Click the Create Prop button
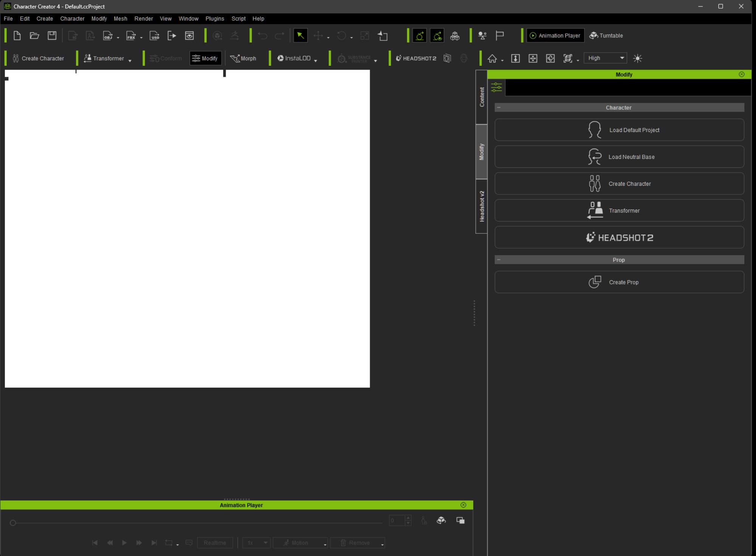 point(619,282)
